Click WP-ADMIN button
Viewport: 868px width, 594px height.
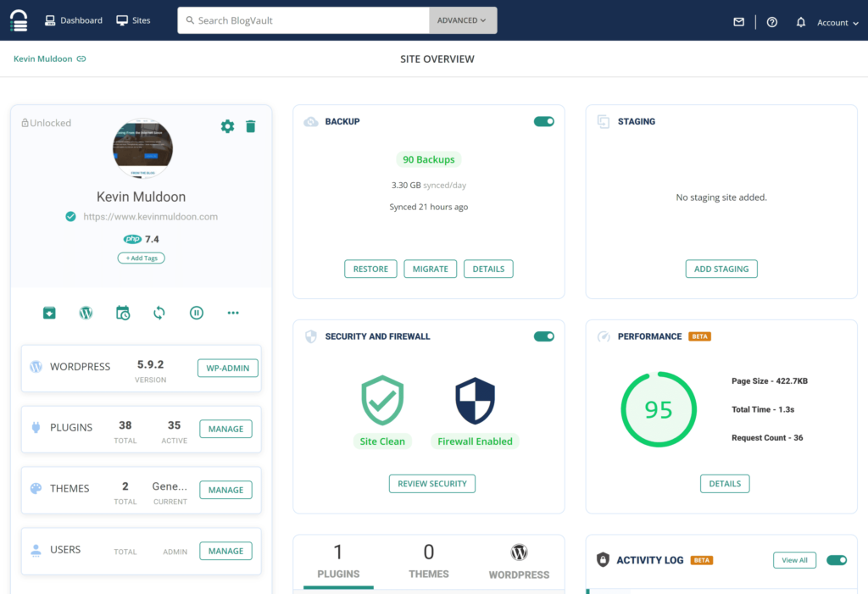227,368
